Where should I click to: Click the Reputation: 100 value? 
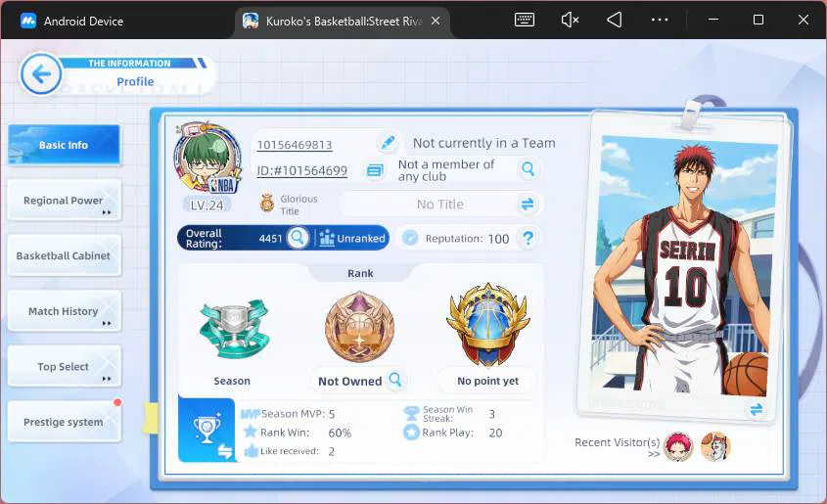point(498,239)
